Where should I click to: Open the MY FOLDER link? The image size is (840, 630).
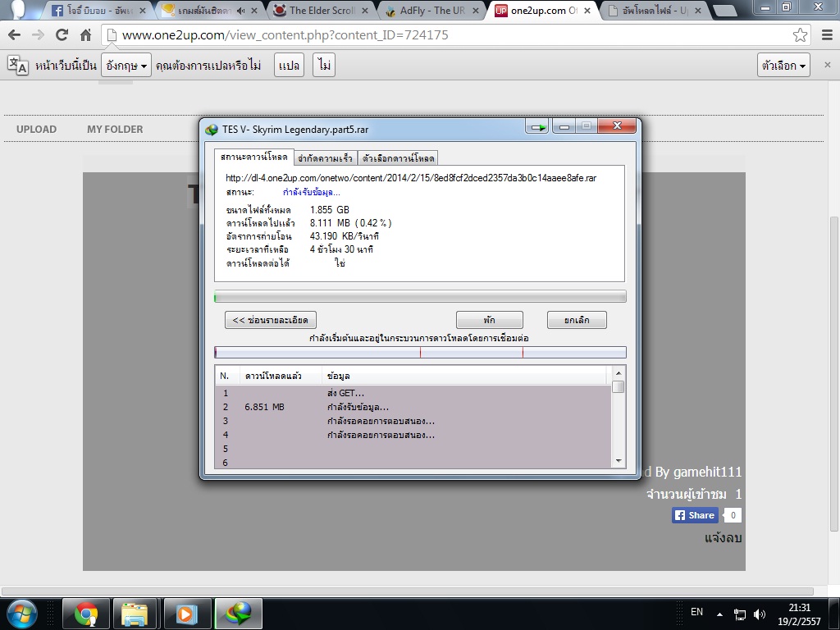pyautogui.click(x=115, y=129)
